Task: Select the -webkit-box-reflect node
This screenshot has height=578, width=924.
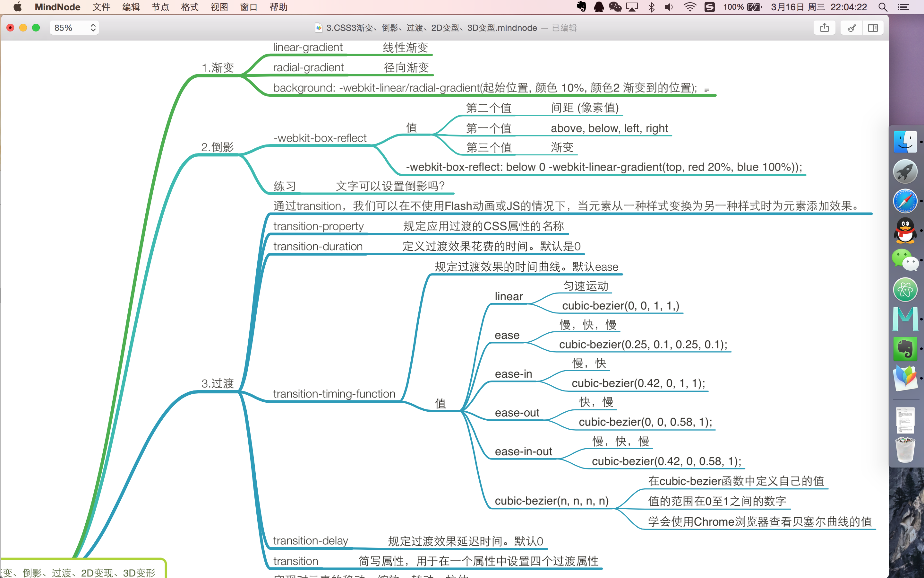Action: point(320,138)
